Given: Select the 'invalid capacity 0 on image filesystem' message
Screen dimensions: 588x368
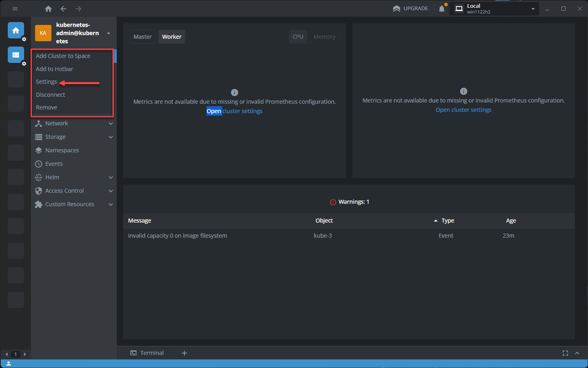Looking at the screenshot, I should [178, 236].
